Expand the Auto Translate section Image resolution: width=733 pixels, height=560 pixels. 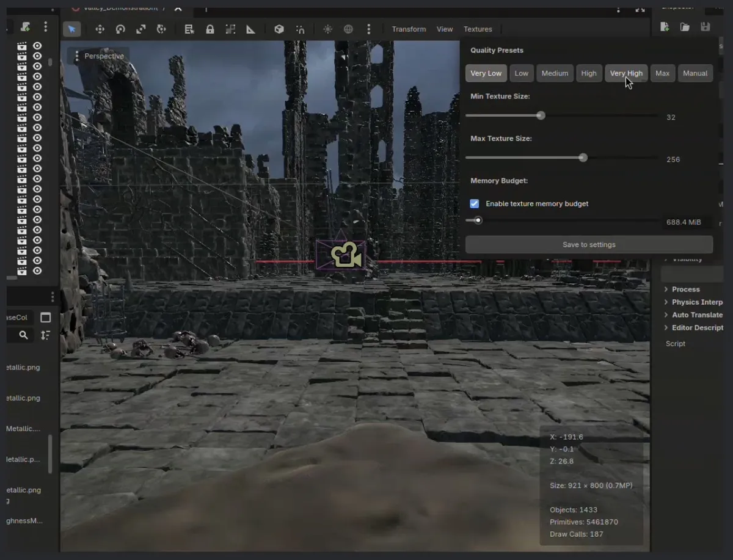pos(693,315)
